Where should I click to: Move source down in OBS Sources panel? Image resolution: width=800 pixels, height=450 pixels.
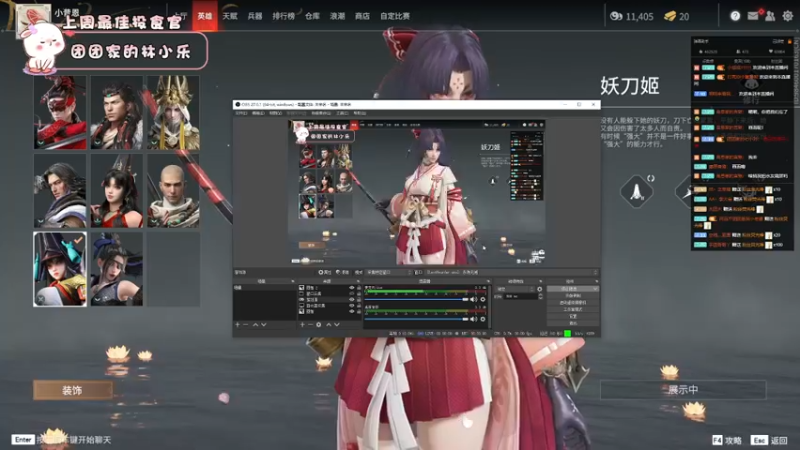click(337, 324)
